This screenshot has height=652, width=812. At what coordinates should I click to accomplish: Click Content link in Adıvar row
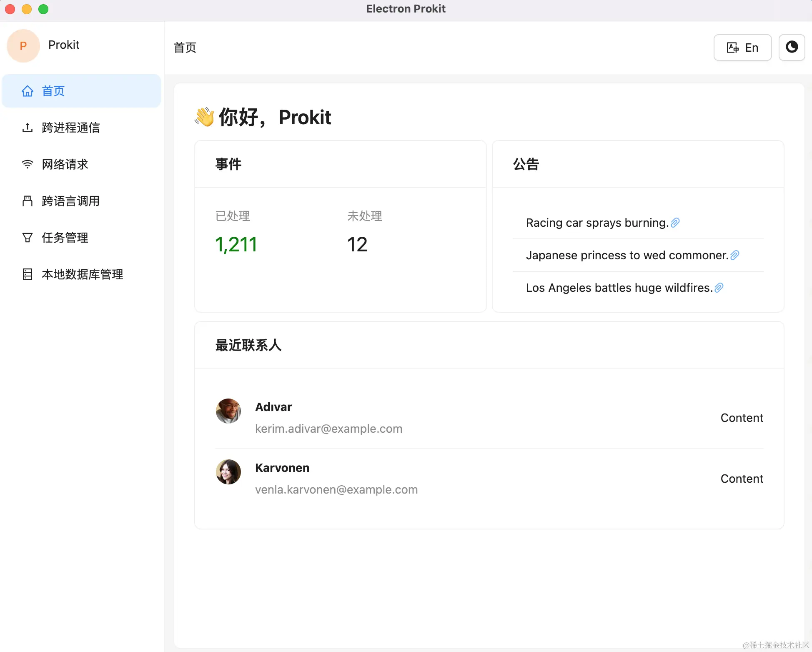742,418
